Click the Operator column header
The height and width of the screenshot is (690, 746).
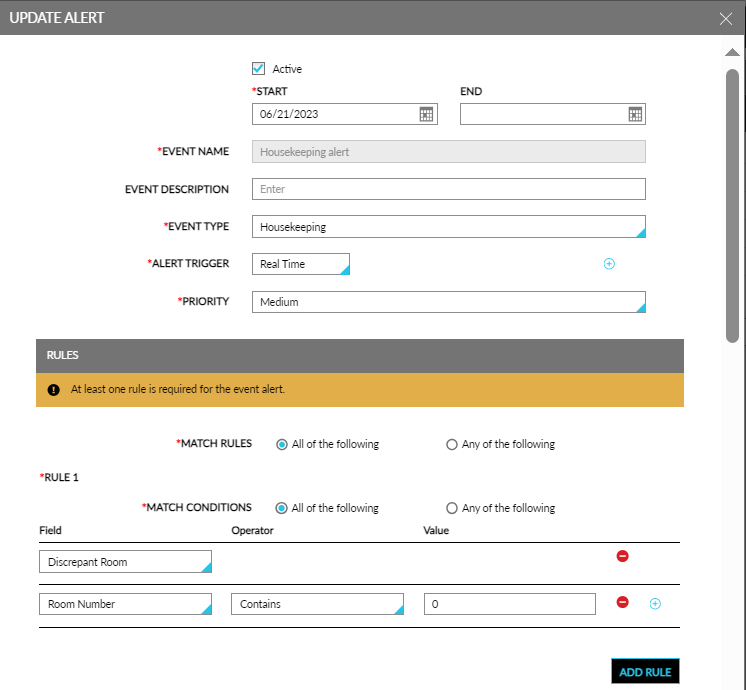[x=252, y=530]
